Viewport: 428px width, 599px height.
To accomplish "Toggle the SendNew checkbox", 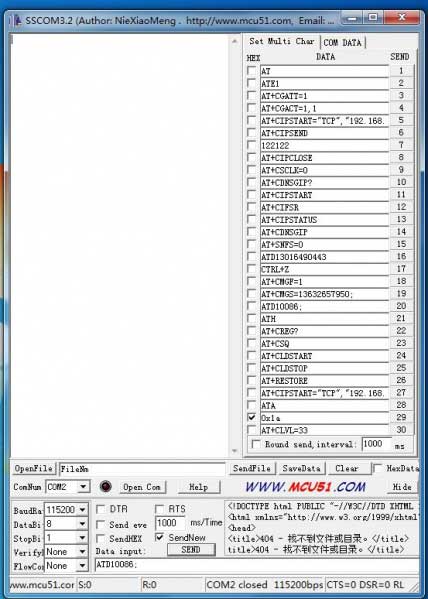I will click(x=160, y=538).
